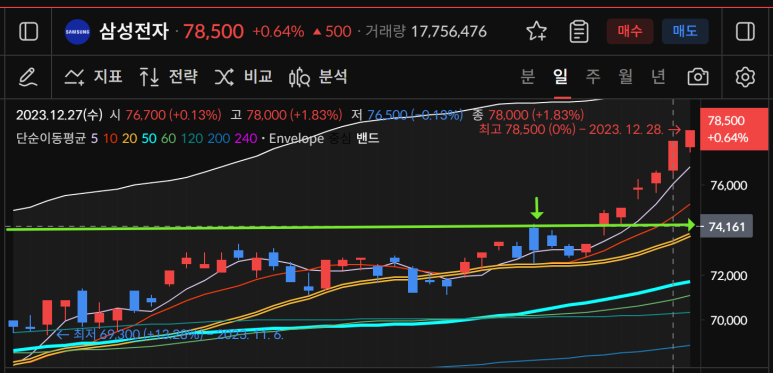Click the 단순이동평균 indicator label

(x=51, y=138)
